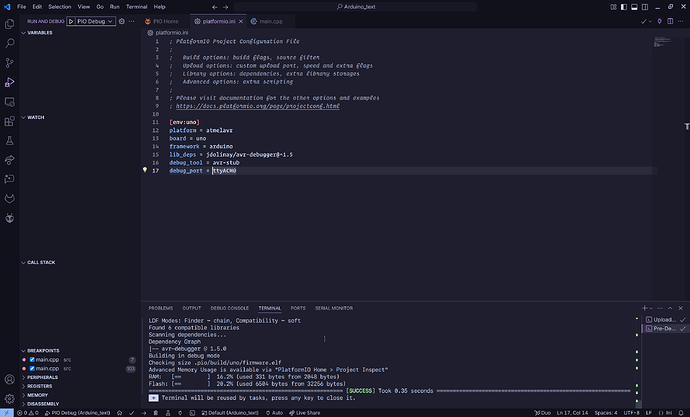
Task: Open the Extensions view icon
Action: click(9, 121)
